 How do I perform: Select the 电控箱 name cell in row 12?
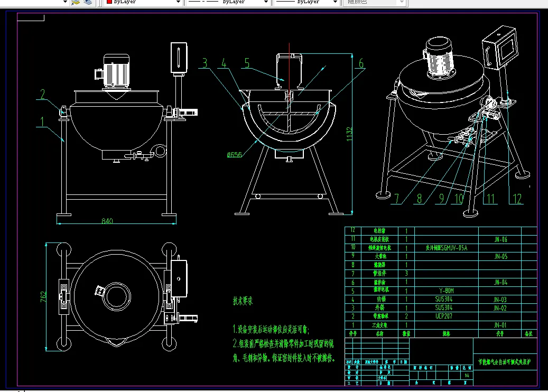(379, 230)
